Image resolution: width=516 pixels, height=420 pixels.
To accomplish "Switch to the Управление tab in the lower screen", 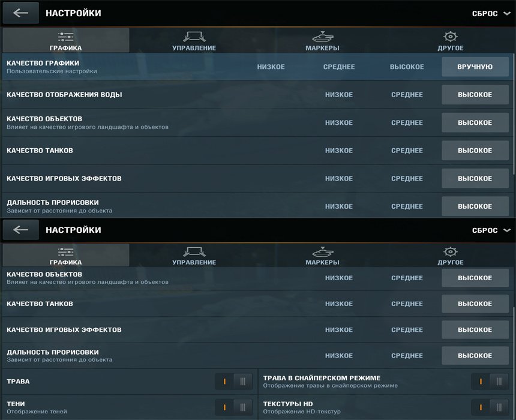I will (194, 256).
